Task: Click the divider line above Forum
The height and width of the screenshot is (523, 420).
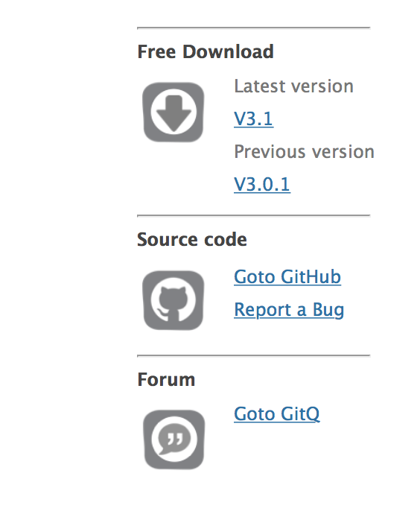Action: tap(254, 356)
